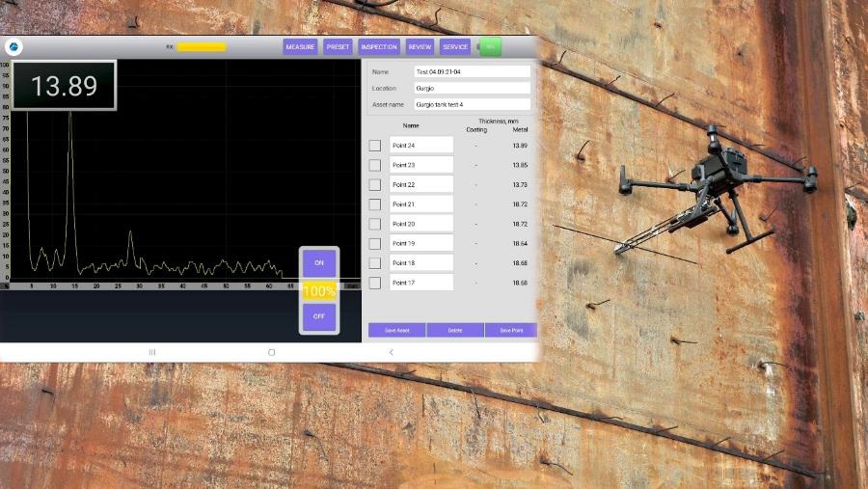
Task: Edit the Point 22 name field
Action: tap(421, 184)
